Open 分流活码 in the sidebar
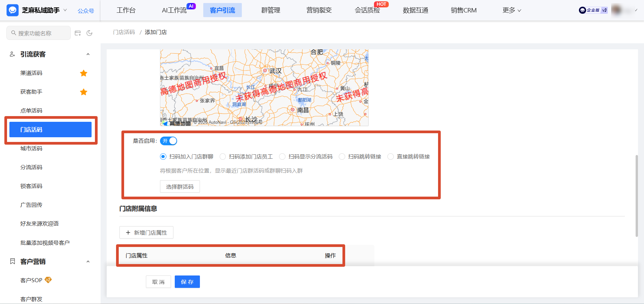The width and height of the screenshot is (644, 304). 31,167
